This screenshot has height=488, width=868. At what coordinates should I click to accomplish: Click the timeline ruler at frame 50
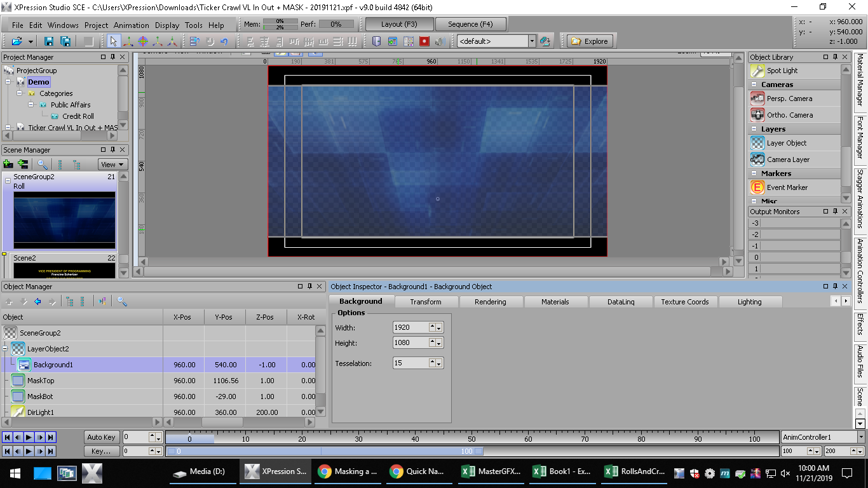coord(471,438)
